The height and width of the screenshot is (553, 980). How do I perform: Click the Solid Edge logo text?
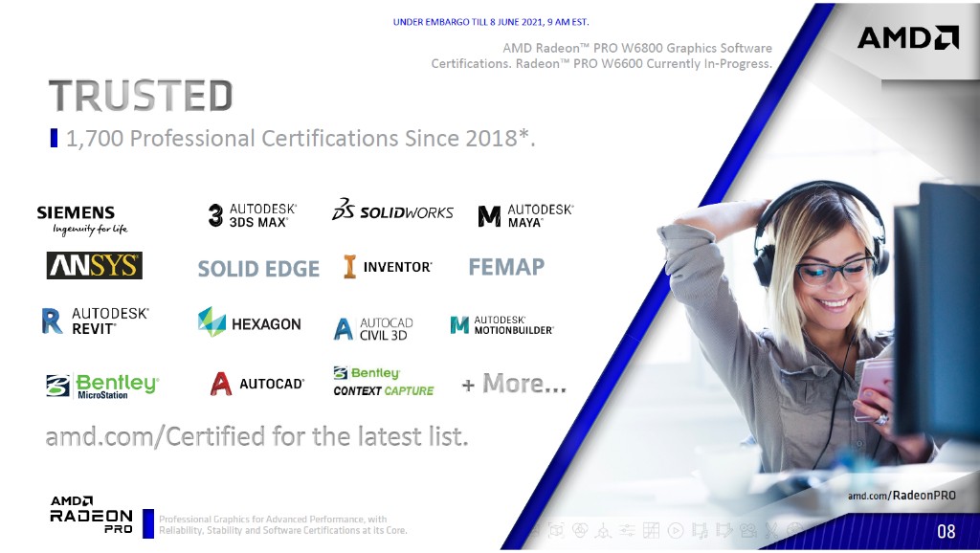pos(258,269)
